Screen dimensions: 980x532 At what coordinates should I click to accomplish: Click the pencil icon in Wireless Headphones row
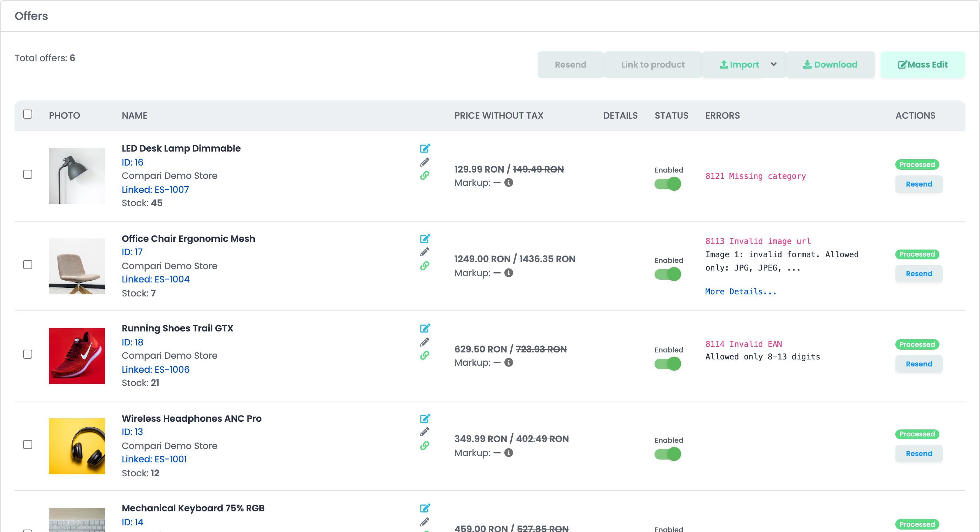pos(425,432)
